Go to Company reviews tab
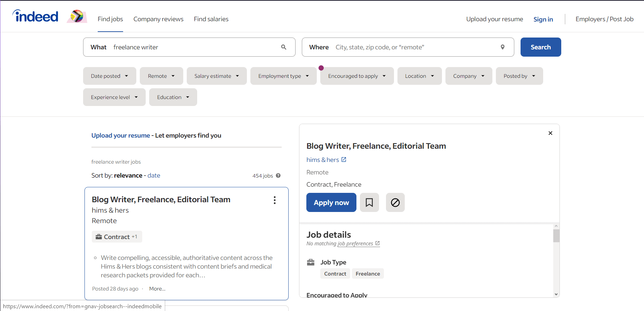 click(x=158, y=19)
